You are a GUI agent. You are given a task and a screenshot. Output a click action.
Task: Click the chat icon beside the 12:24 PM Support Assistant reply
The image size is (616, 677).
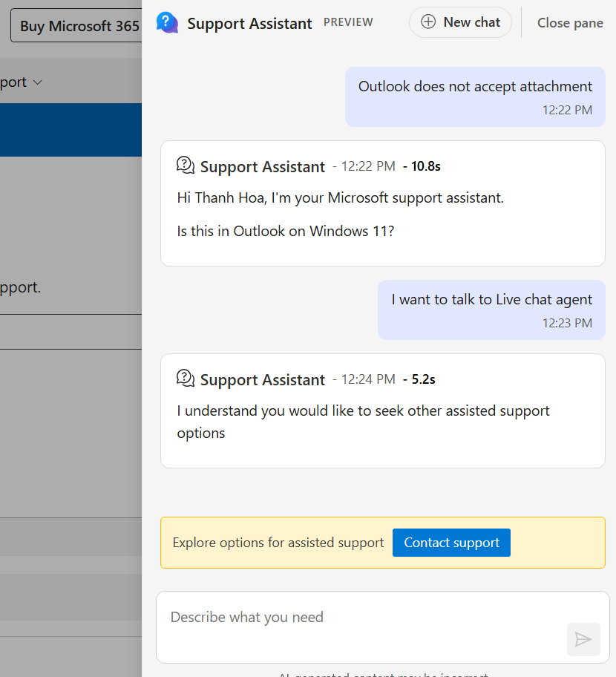coord(186,379)
